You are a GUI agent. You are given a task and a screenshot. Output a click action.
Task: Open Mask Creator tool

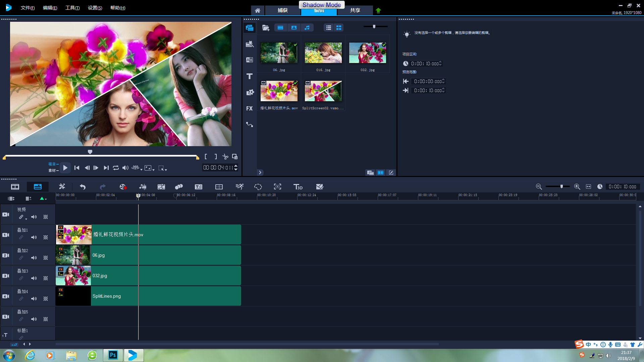(258, 187)
